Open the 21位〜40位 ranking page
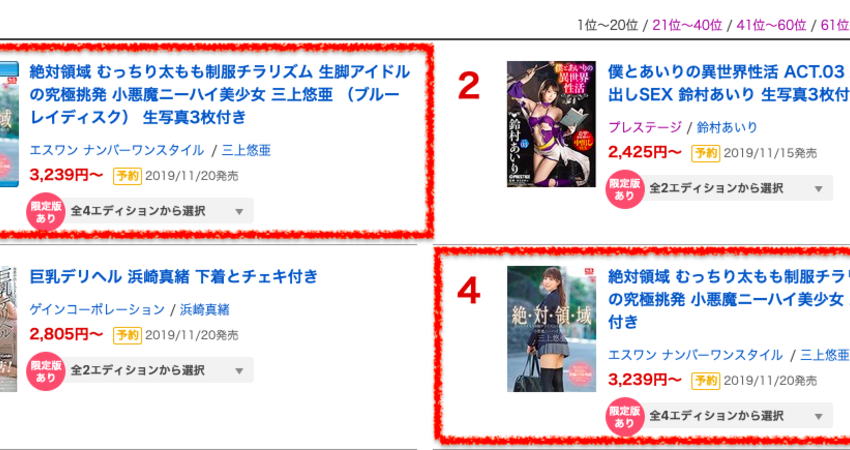The image size is (850, 450). (687, 25)
